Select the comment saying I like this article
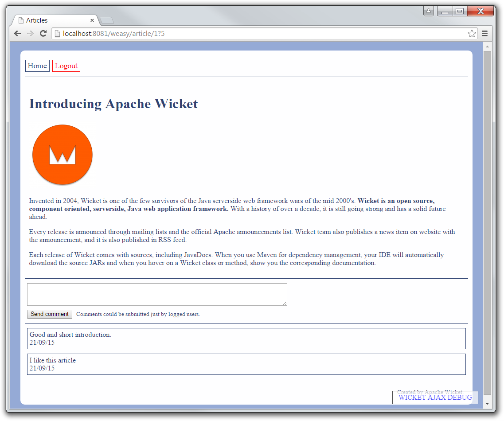 coord(246,364)
